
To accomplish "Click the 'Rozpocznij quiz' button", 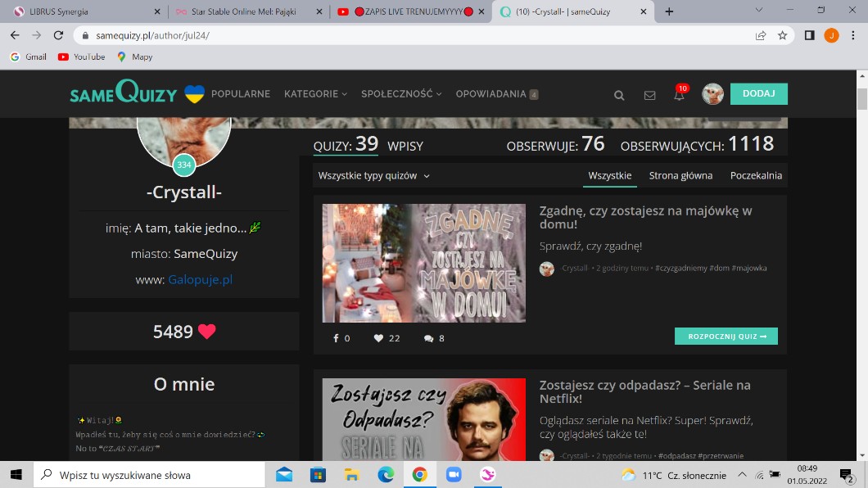I will [726, 337].
